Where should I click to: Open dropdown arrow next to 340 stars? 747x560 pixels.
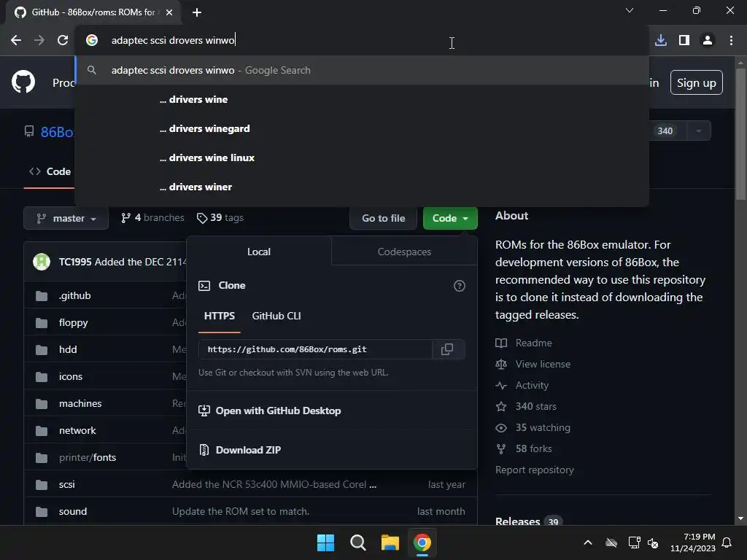[x=698, y=131]
